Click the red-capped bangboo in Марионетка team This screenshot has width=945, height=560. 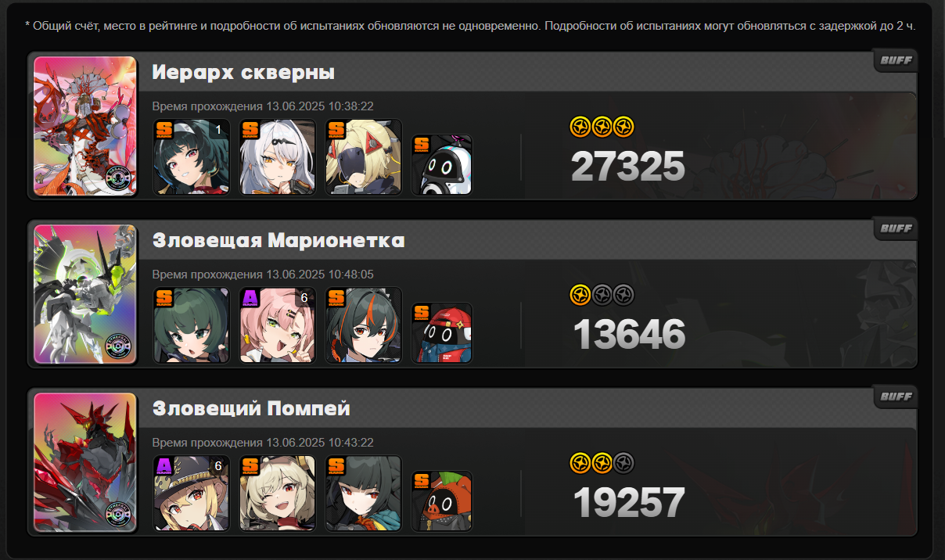tap(442, 332)
